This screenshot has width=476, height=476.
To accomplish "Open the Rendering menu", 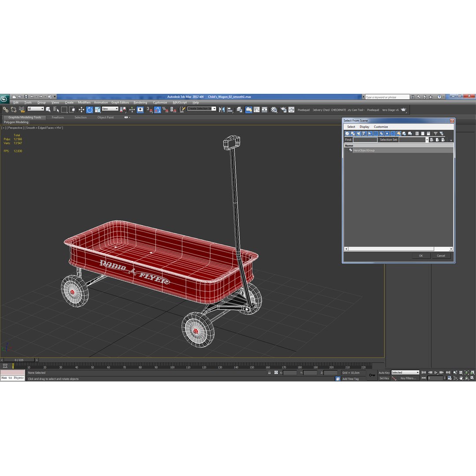I will (140, 103).
